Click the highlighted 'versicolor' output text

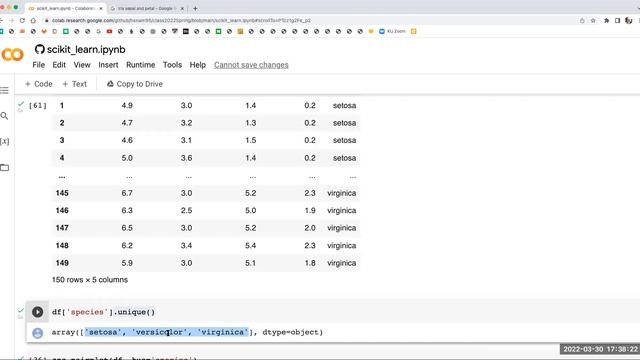point(161,332)
